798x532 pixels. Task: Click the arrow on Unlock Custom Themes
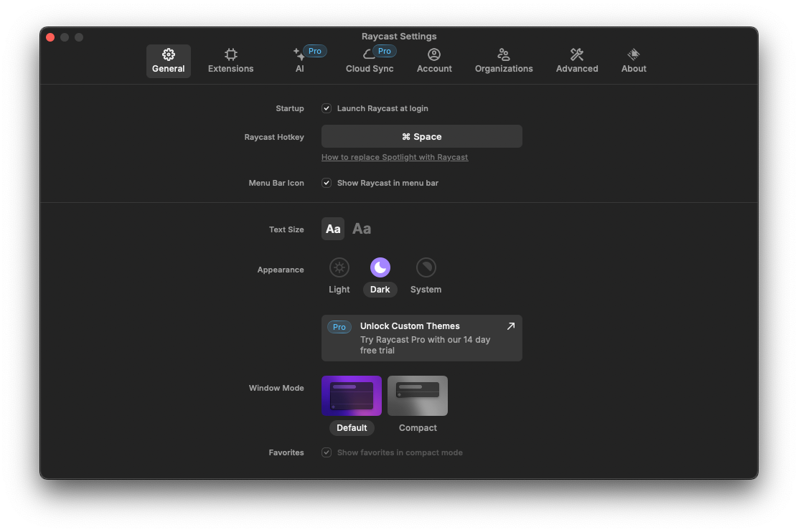coord(510,326)
